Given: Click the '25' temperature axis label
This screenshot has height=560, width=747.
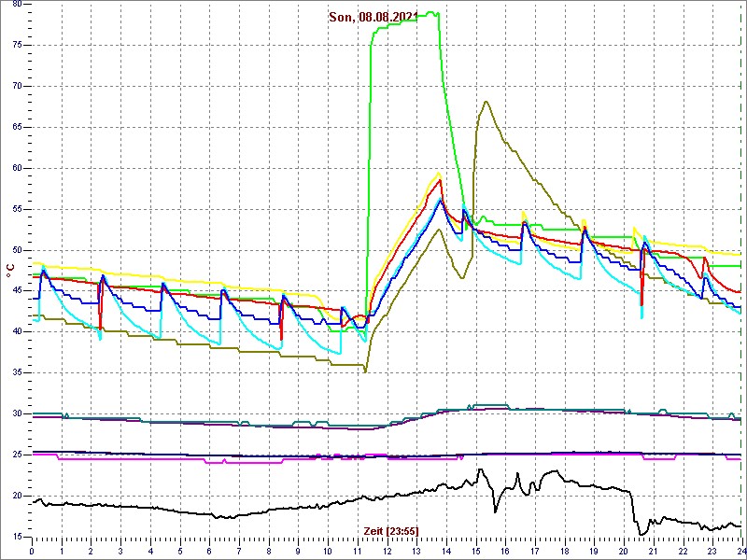Looking at the screenshot, I should pyautogui.click(x=16, y=455).
